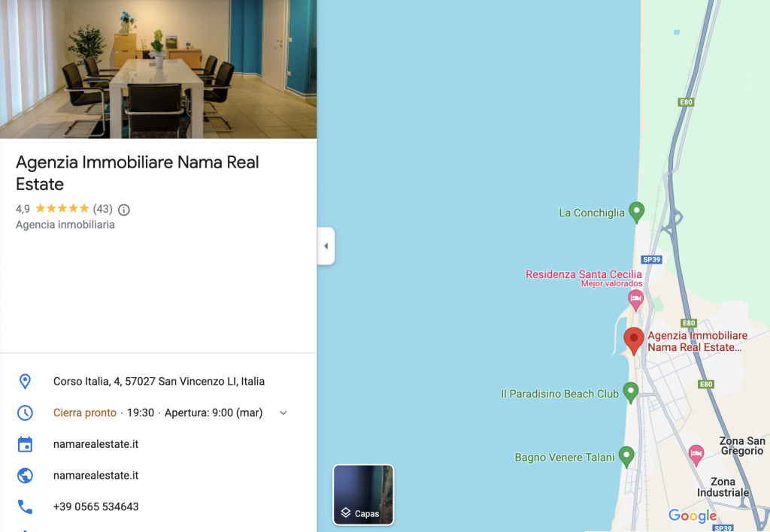Click the red Nama Real Estate pin
Viewport: 770px width, 532px height.
pos(633,340)
